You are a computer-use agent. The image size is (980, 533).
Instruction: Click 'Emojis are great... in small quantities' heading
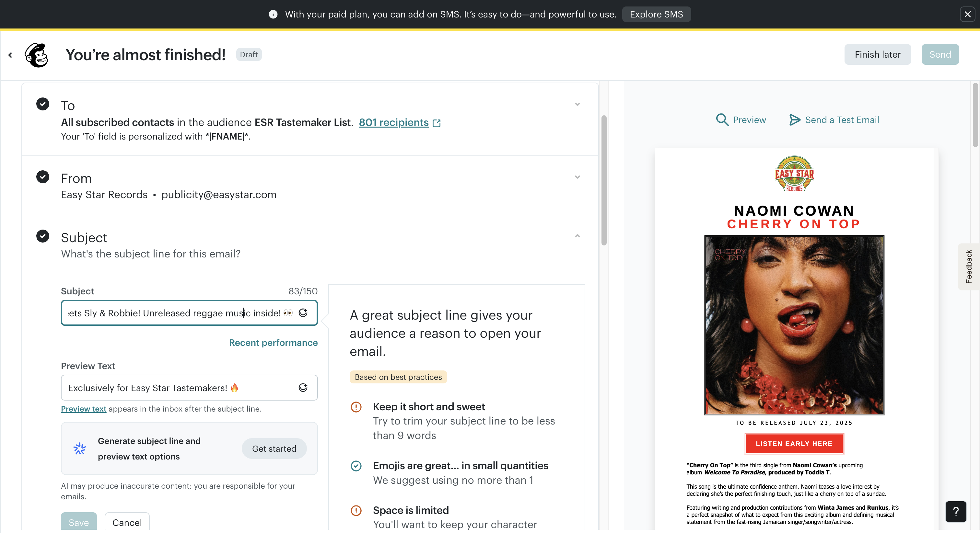coord(460,466)
